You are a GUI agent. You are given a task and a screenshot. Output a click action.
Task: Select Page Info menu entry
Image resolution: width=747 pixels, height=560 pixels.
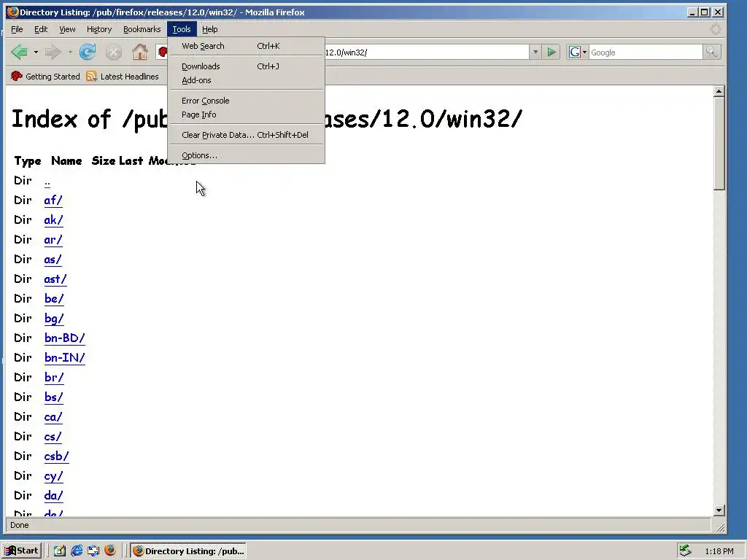coord(247,114)
